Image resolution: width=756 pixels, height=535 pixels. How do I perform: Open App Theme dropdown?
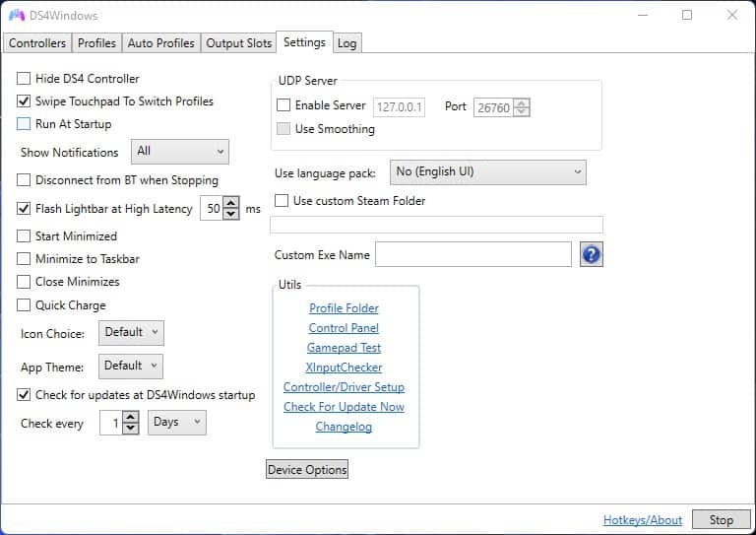[131, 367]
